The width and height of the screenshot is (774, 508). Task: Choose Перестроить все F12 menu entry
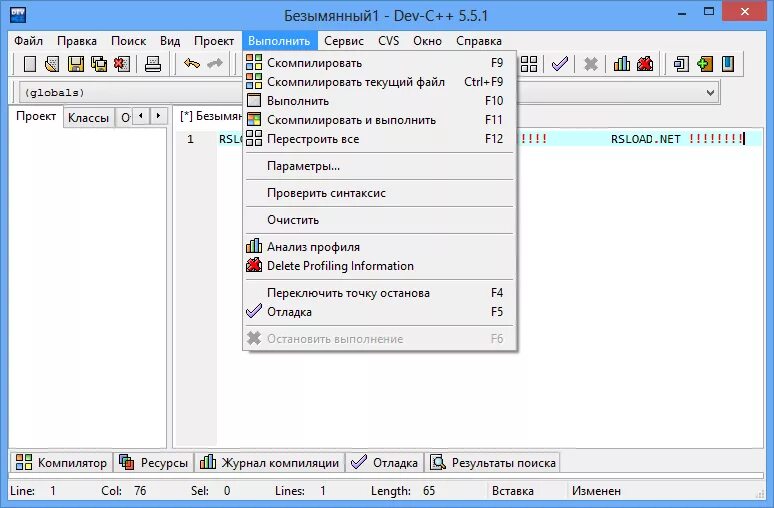[380, 139]
